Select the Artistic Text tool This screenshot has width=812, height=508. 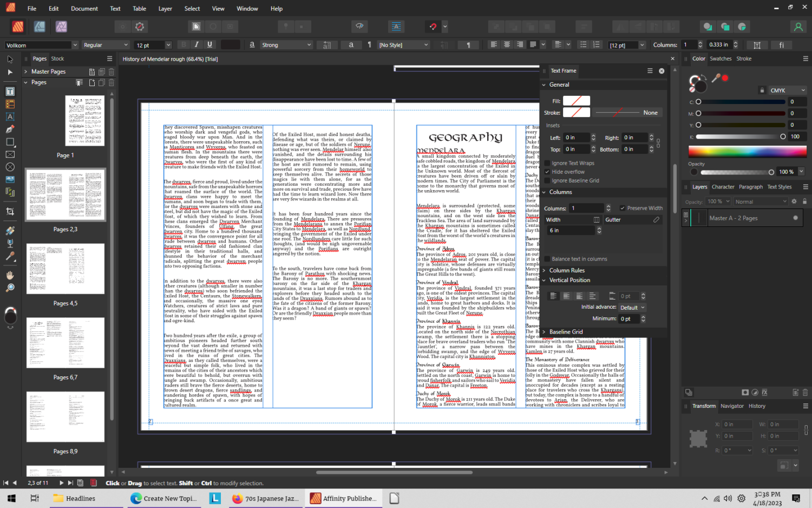(x=10, y=116)
